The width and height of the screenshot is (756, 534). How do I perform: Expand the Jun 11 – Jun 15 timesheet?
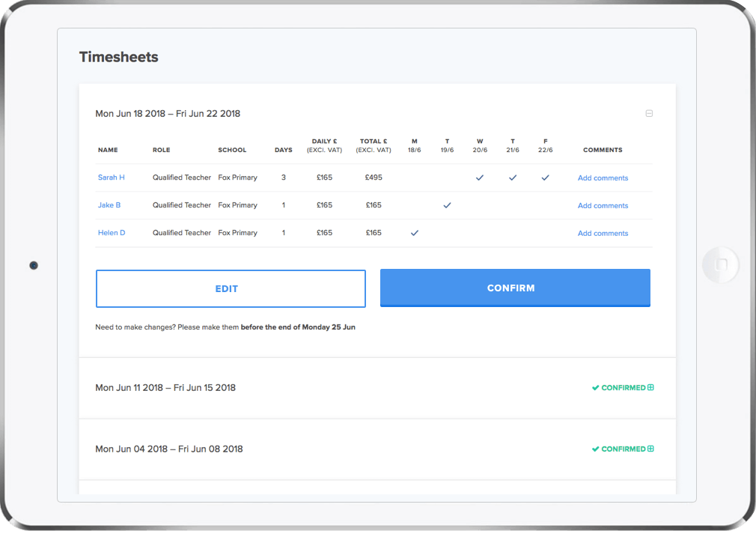click(x=650, y=387)
